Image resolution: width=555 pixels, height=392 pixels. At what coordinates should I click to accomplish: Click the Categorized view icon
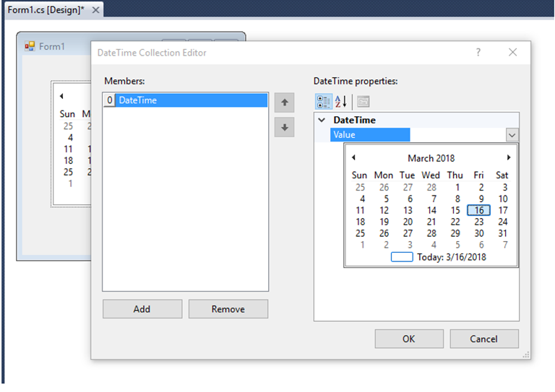click(x=324, y=102)
